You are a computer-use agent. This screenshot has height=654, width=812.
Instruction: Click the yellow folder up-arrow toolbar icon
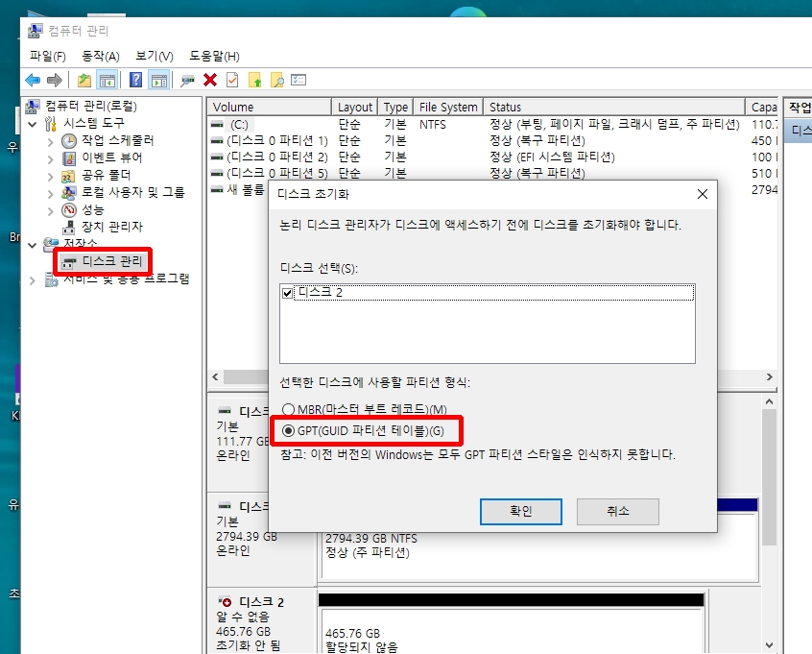point(254,80)
